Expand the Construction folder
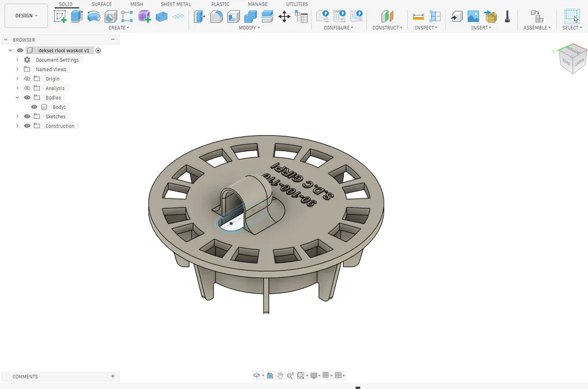Image resolution: width=588 pixels, height=389 pixels. pyautogui.click(x=17, y=126)
